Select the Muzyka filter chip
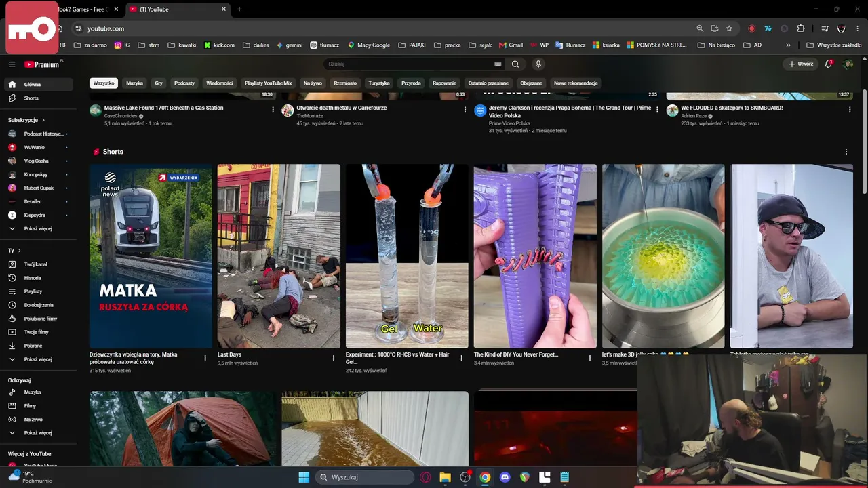This screenshot has height=488, width=868. tap(134, 83)
